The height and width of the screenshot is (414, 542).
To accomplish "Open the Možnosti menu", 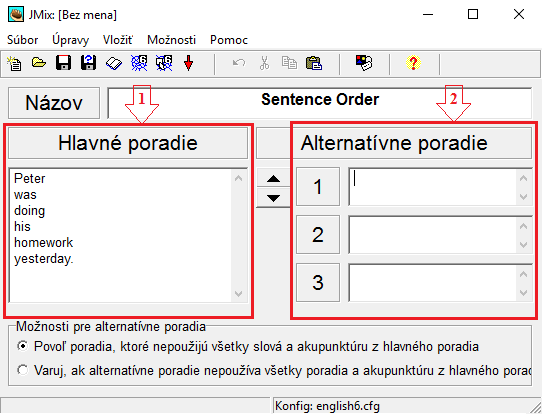I will click(171, 40).
